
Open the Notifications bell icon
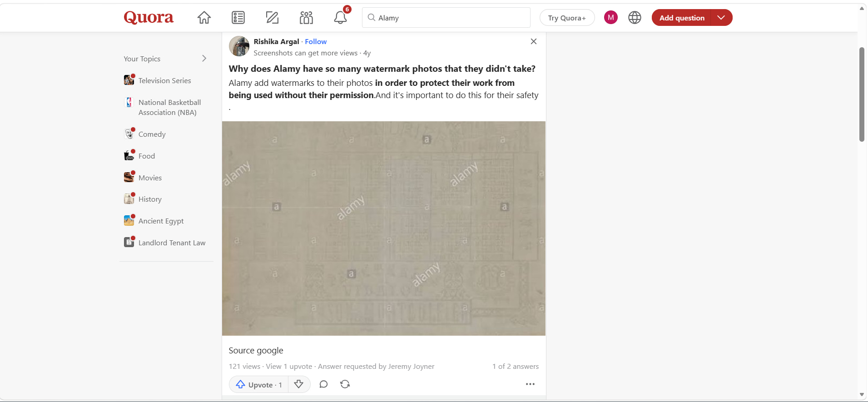(341, 18)
